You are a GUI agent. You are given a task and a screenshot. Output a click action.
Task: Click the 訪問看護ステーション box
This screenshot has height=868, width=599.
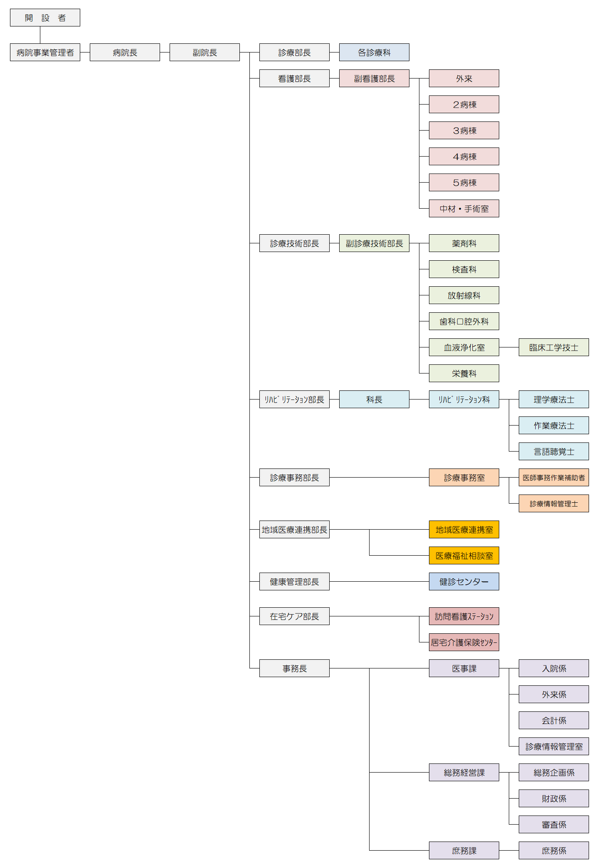pos(464,616)
